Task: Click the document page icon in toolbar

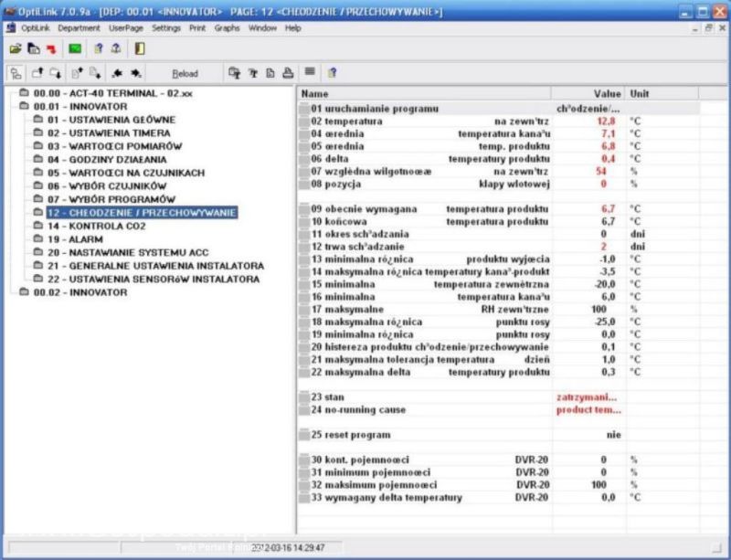Action: coord(270,73)
